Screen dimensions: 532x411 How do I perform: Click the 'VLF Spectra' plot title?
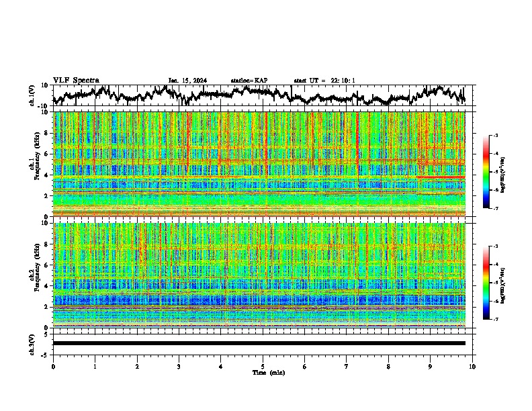(x=76, y=81)
